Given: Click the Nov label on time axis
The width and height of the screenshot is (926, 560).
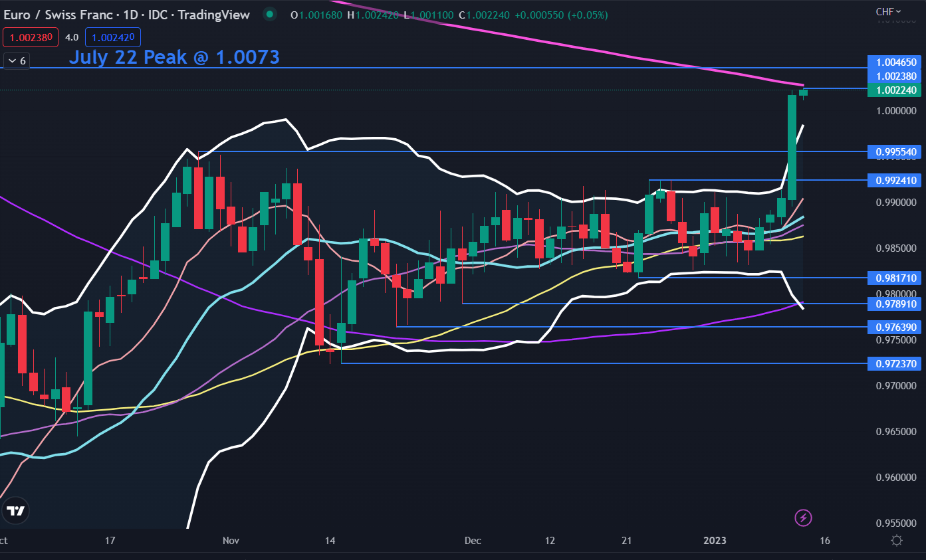Looking at the screenshot, I should [231, 541].
